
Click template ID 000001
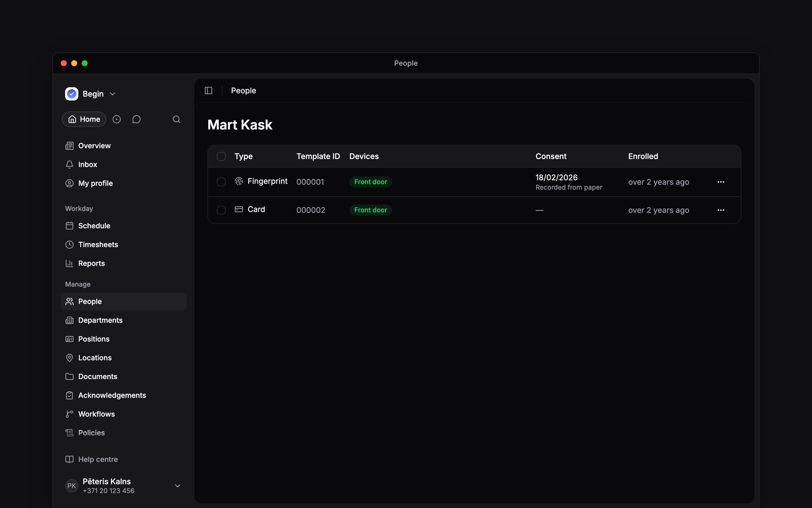310,182
